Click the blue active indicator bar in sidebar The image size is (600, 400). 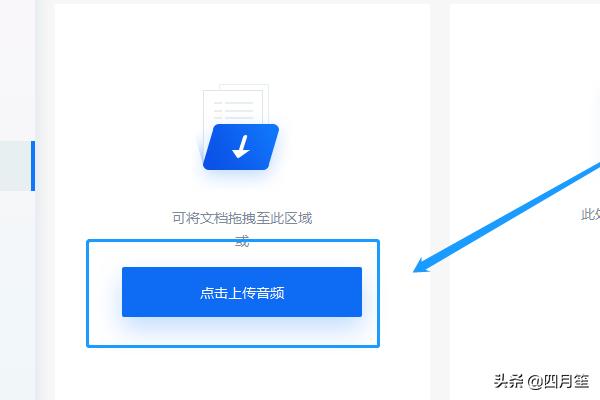click(33, 166)
